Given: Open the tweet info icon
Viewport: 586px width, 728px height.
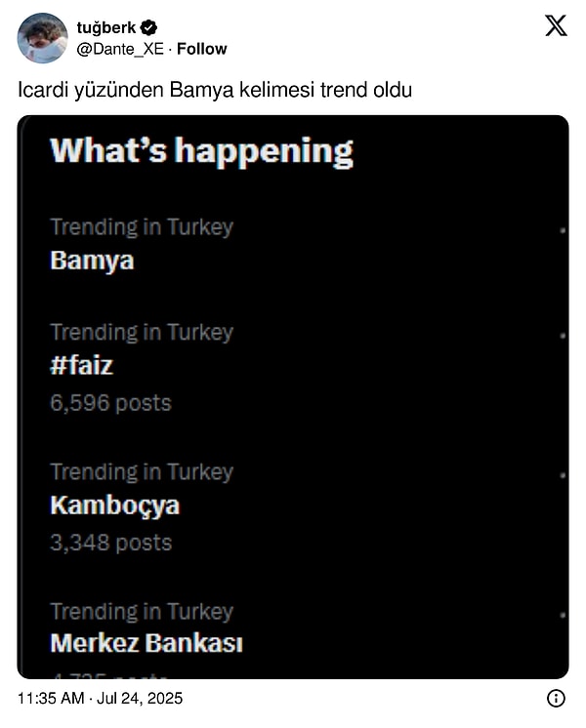Looking at the screenshot, I should click(556, 698).
